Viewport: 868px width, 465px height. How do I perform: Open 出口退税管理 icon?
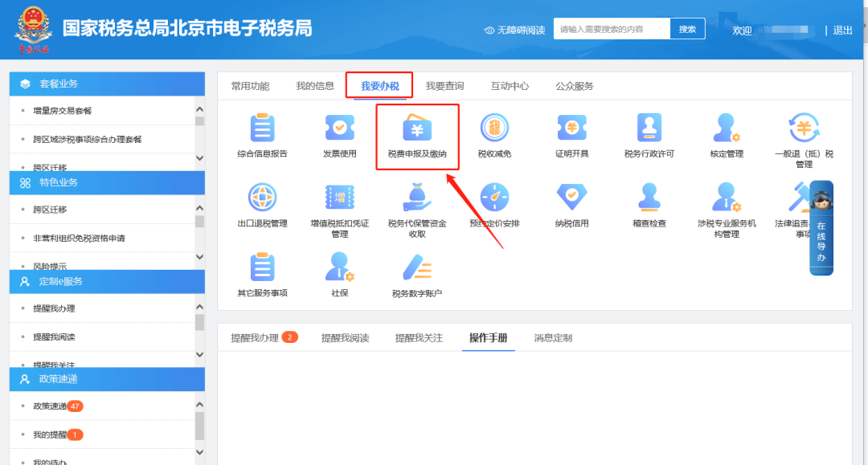[262, 198]
